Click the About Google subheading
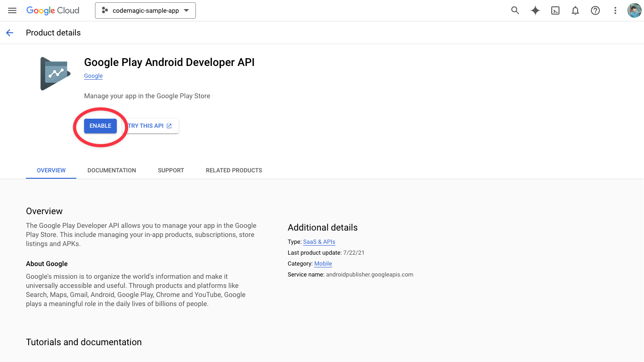 (x=47, y=264)
